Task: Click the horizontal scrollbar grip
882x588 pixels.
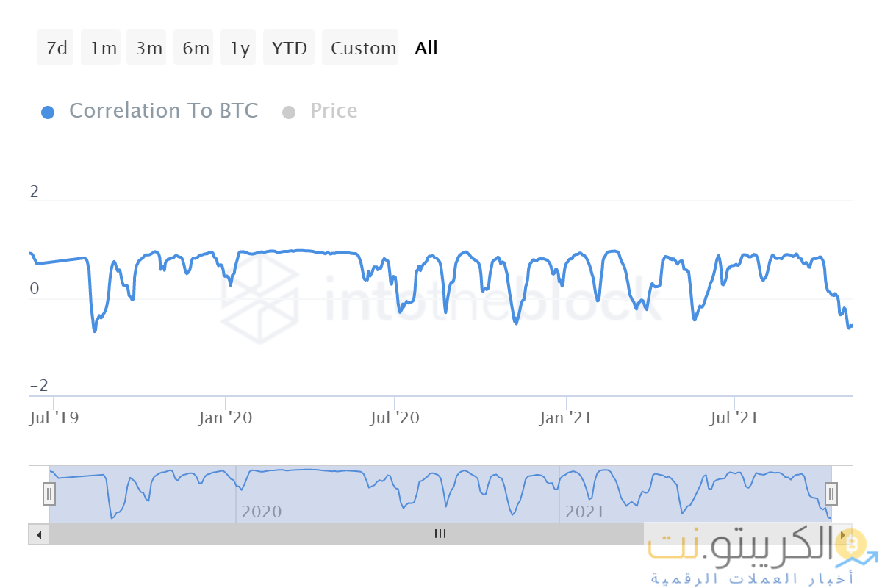Action: coord(440,534)
